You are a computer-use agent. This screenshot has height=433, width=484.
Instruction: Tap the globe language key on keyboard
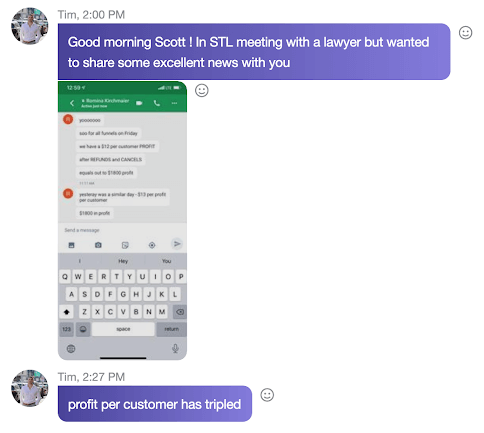(71, 349)
